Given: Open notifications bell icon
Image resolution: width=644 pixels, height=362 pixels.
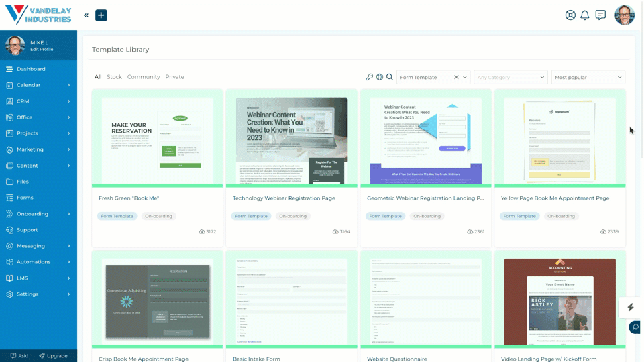Looking at the screenshot, I should click(x=584, y=15).
